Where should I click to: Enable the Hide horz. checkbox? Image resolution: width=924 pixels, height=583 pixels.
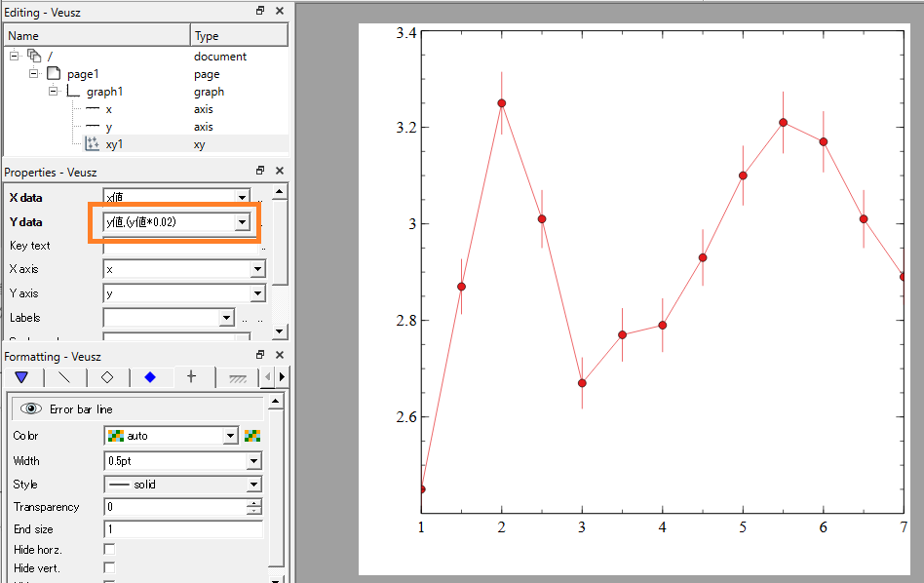pos(109,550)
